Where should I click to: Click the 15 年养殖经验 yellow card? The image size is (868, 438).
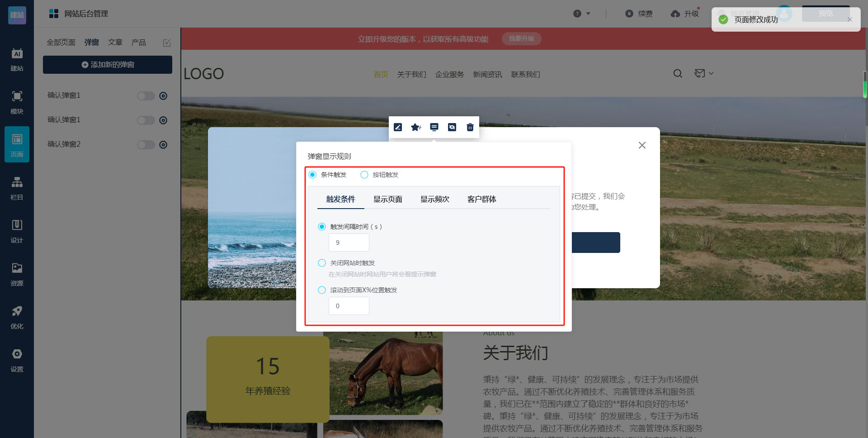click(x=268, y=379)
